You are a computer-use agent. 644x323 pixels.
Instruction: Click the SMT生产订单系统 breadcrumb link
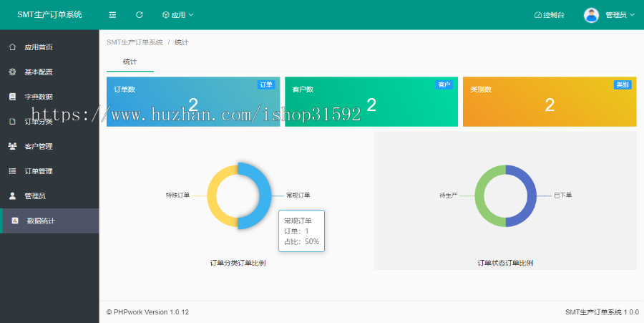click(x=135, y=42)
